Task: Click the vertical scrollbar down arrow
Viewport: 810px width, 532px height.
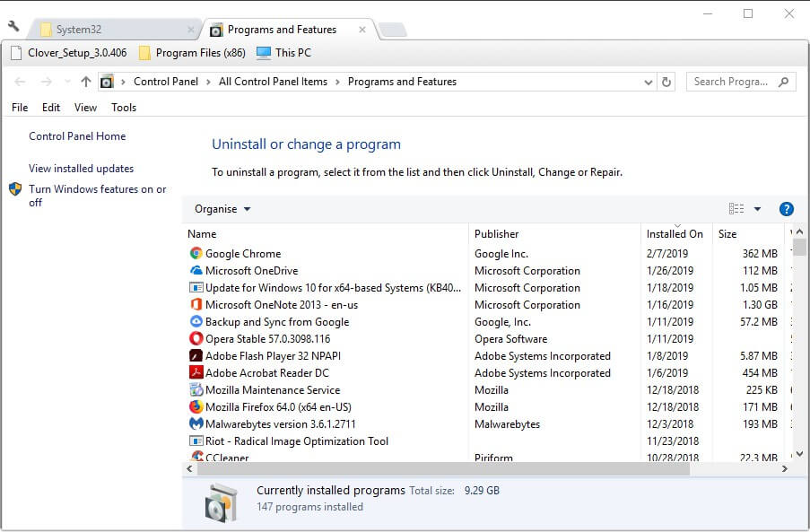Action: pyautogui.click(x=799, y=453)
